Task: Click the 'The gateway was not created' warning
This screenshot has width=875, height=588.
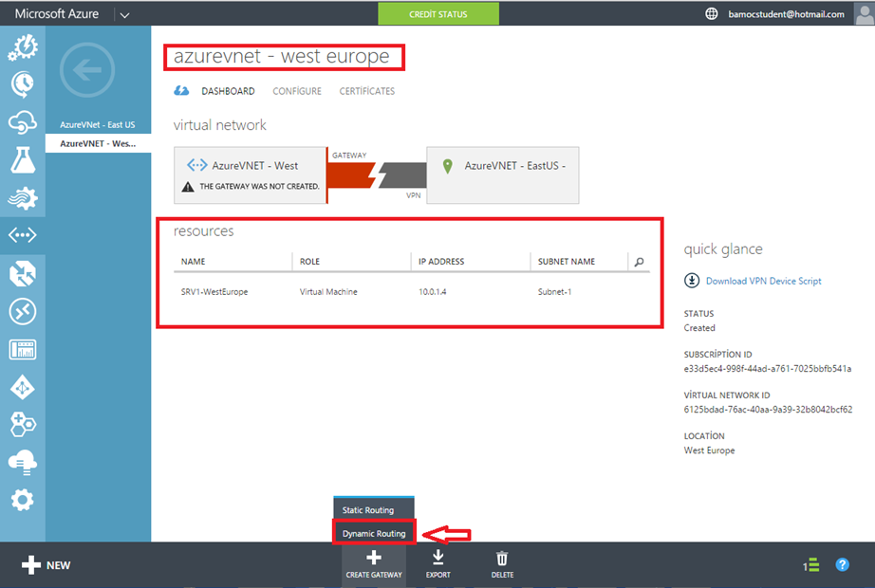Action: (251, 186)
